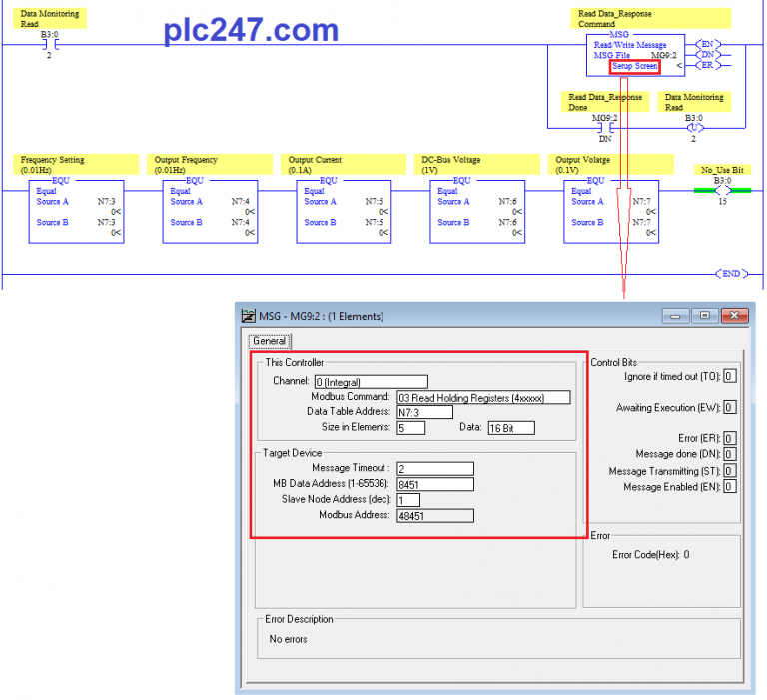Select the Frequency Setting EQU N7:3 block
Image resolution: width=767 pixels, height=700 pixels.
[x=76, y=210]
